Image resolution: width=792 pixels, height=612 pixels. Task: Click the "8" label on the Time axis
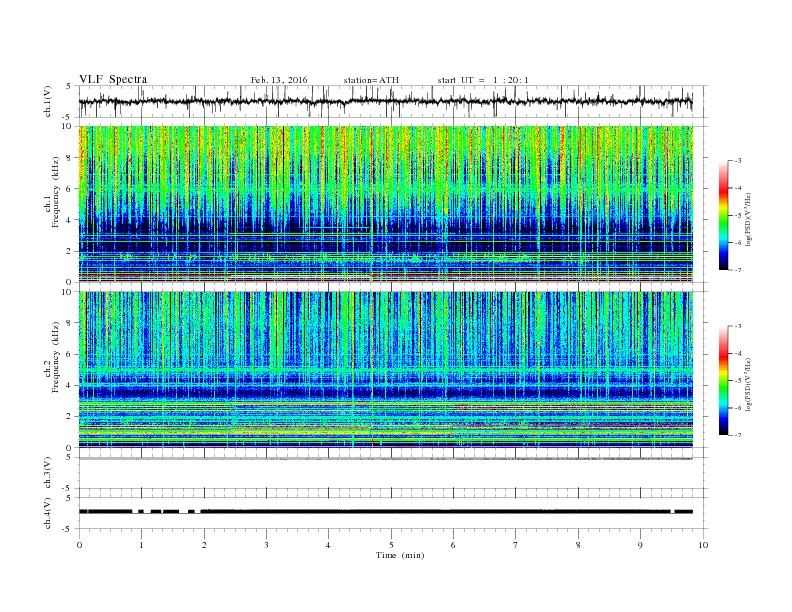coord(578,545)
